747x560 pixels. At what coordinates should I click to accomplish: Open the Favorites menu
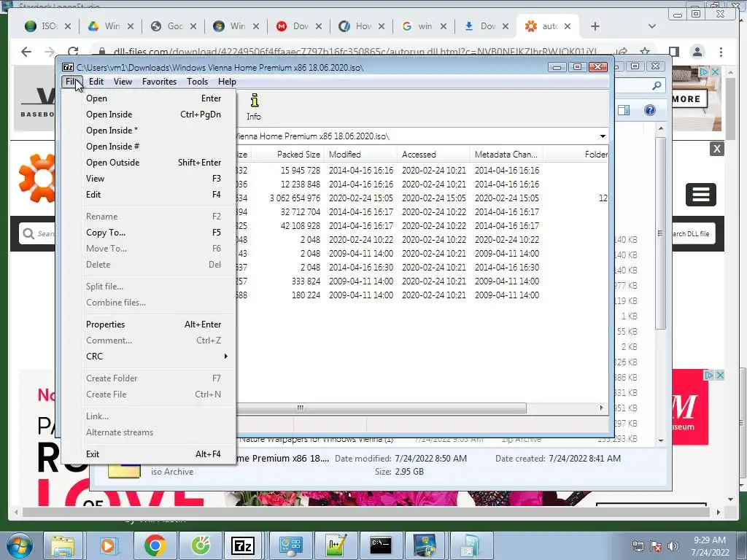pyautogui.click(x=159, y=82)
